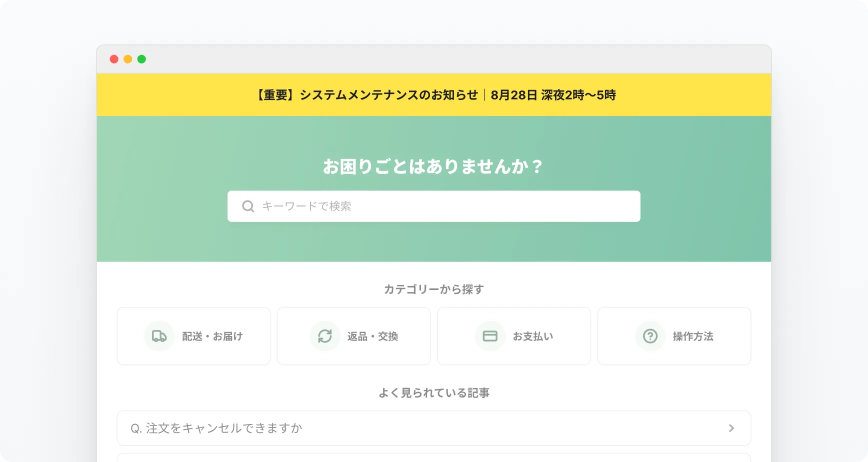Open the システムメンテナンスのお知らせ banner
Viewport: 868px width, 462px height.
[x=434, y=95]
